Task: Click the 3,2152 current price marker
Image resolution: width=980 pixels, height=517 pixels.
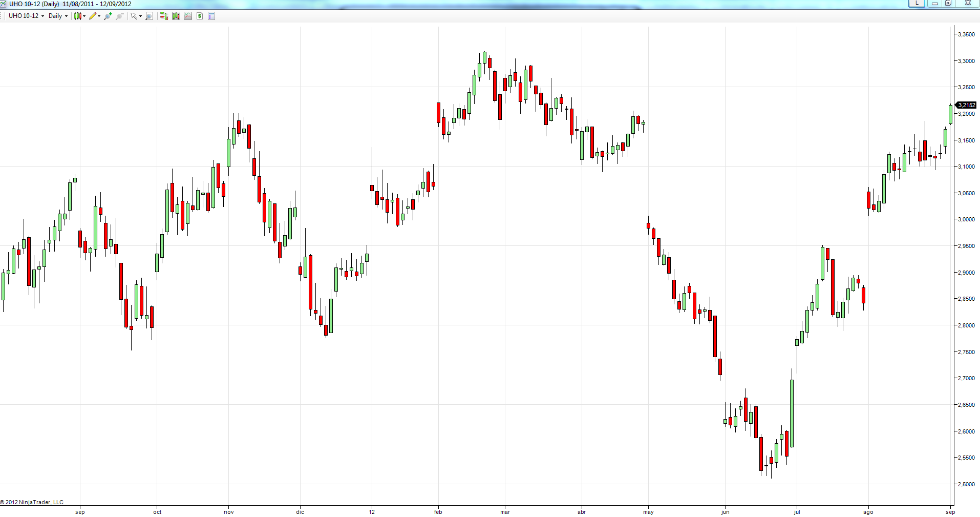Action: (967, 105)
